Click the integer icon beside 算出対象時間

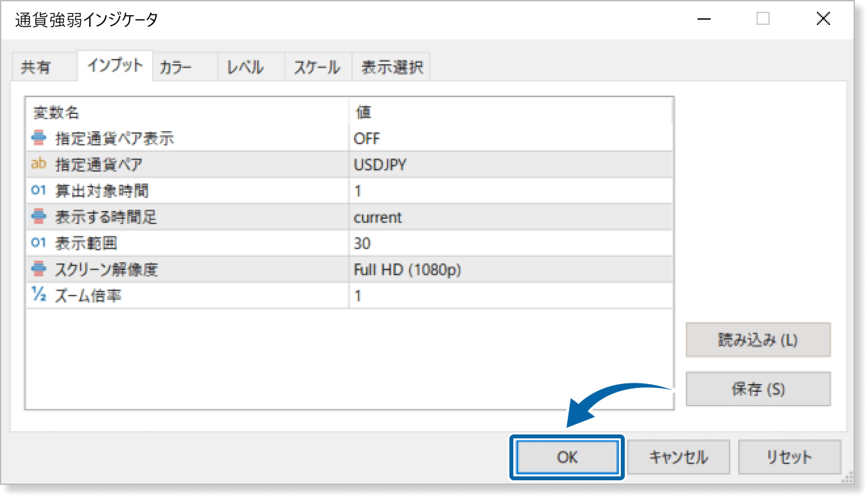[x=39, y=191]
